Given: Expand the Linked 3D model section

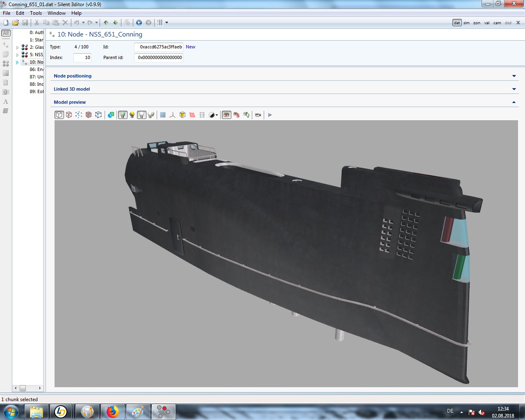Looking at the screenshot, I should [514, 89].
